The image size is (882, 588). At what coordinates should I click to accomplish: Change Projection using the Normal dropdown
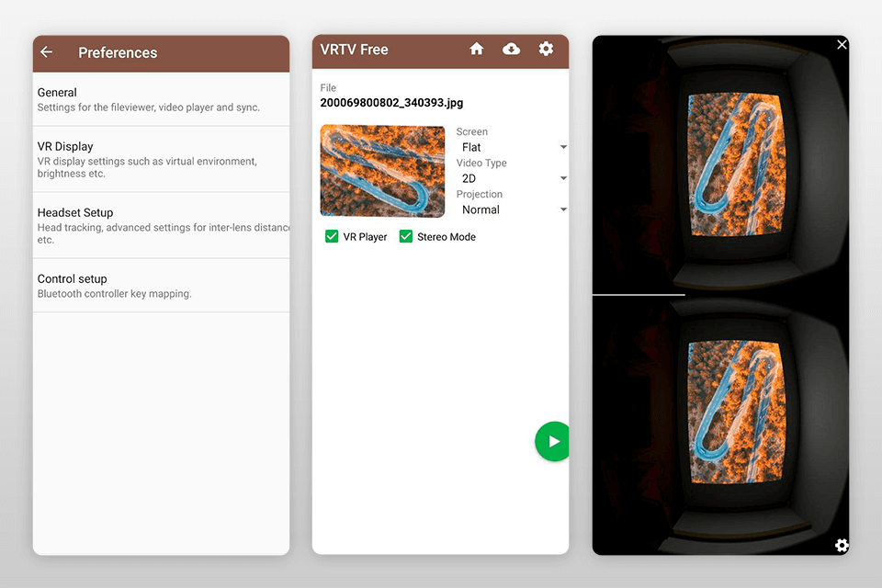(x=513, y=209)
